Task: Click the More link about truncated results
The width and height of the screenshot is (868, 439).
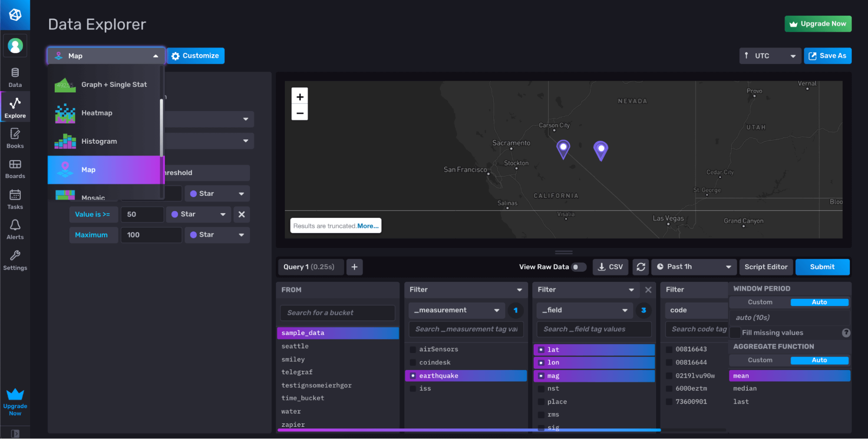Action: pyautogui.click(x=367, y=225)
